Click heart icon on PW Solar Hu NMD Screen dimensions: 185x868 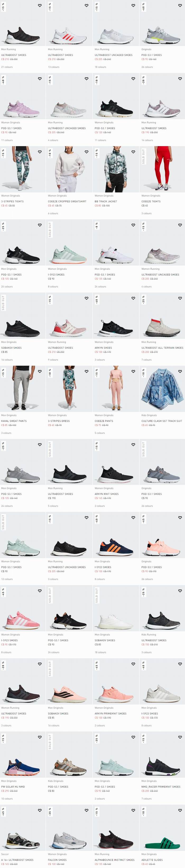click(x=39, y=737)
